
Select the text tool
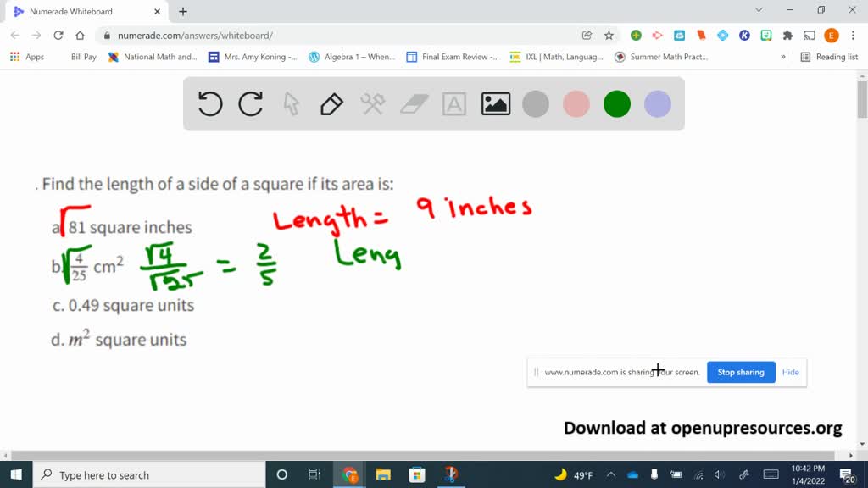pos(454,103)
